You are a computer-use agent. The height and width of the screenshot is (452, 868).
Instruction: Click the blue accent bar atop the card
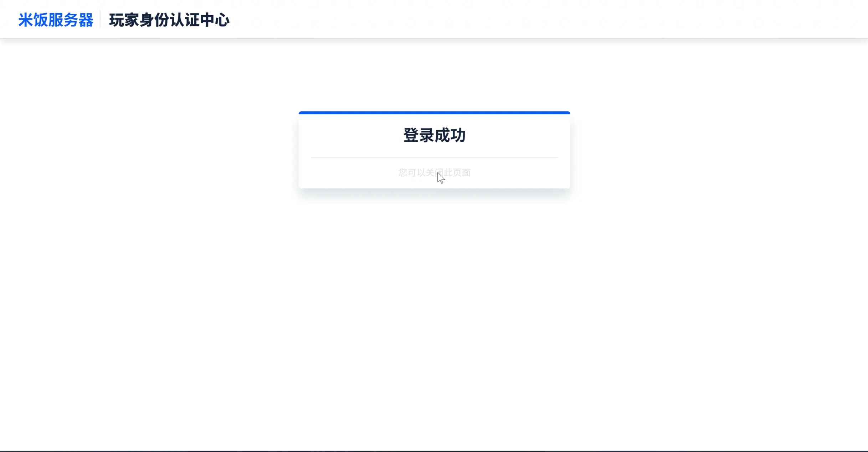click(x=434, y=113)
